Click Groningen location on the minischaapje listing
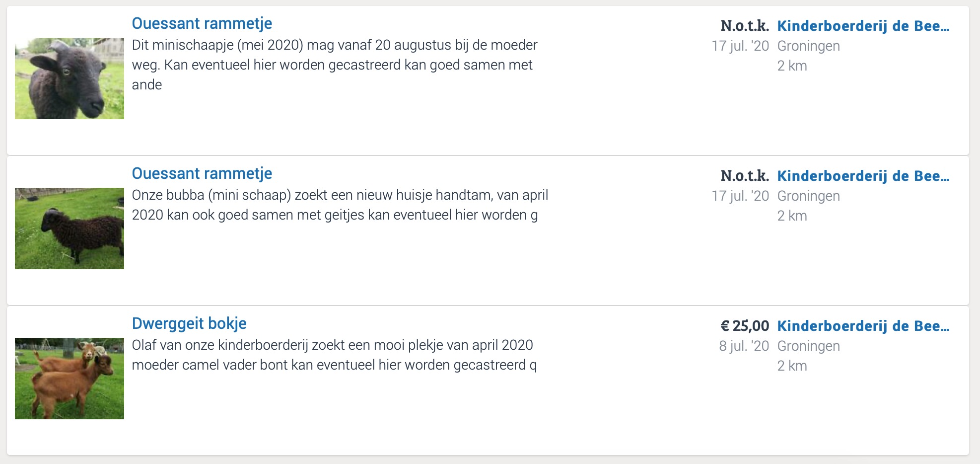Screen dimensions: 980x464 tap(808, 46)
